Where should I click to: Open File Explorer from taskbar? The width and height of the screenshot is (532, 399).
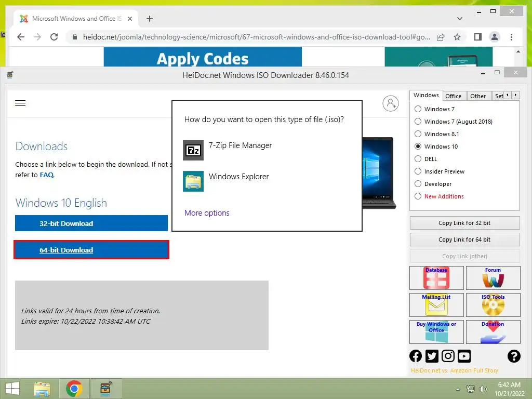[x=42, y=389]
